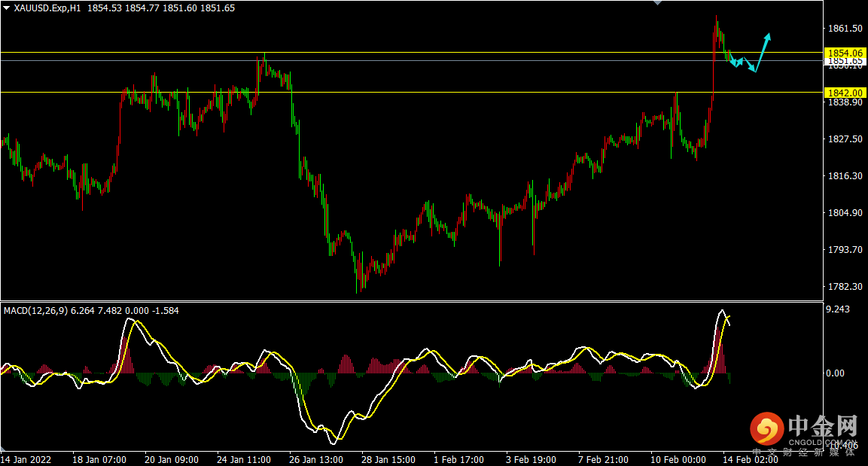Click the 28 Jan 15:00 time label
868x466 pixels.
[388, 460]
